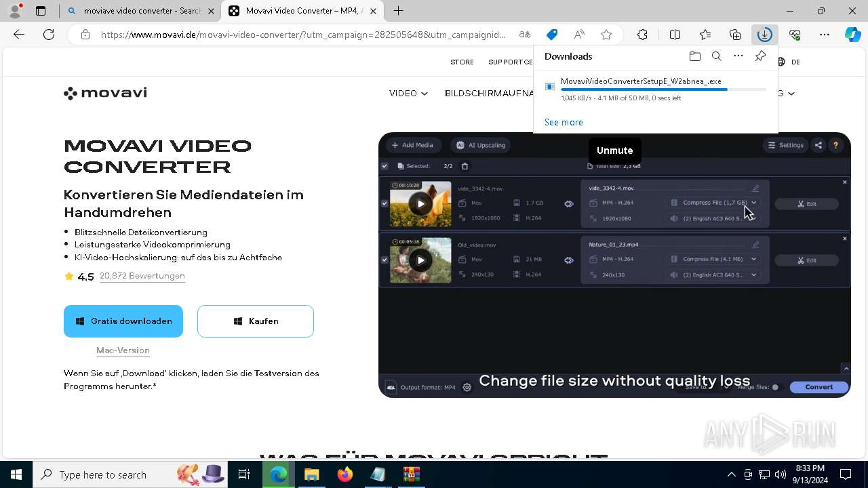Open the shopping tag icon in address bar

[552, 35]
